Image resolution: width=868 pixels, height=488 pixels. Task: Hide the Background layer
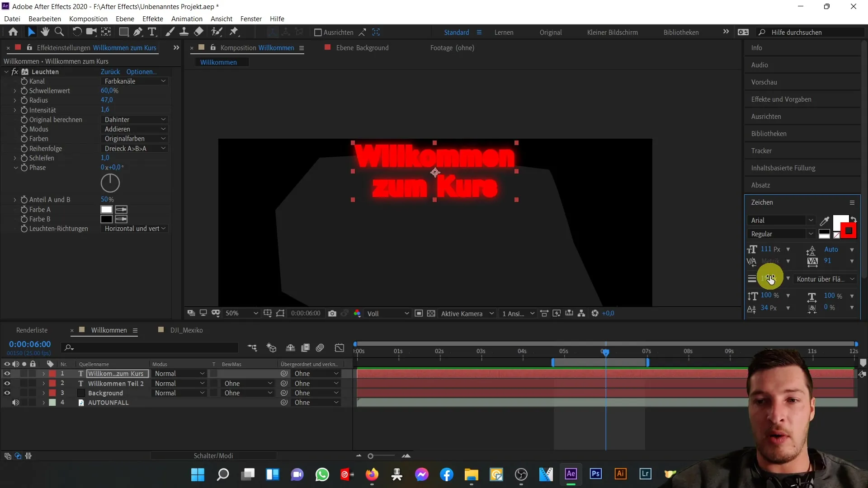pos(7,393)
